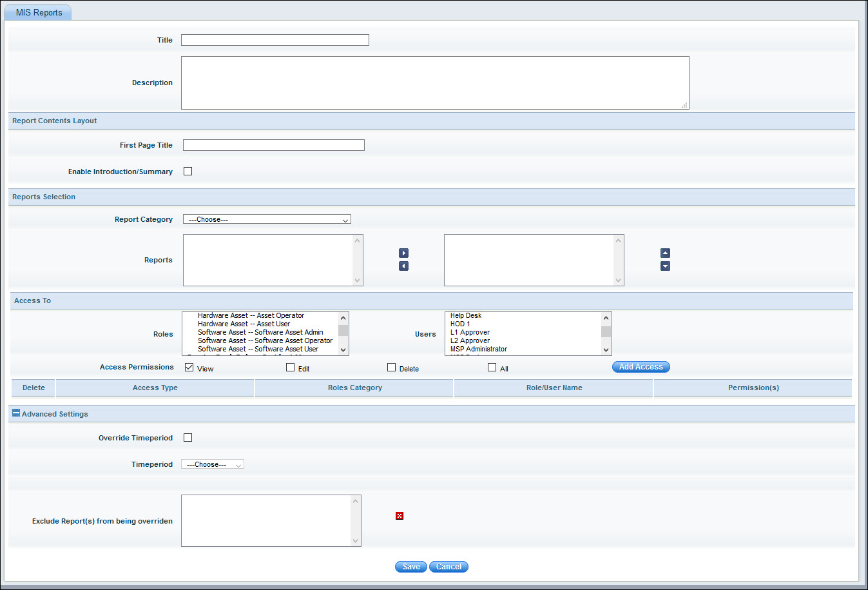
Task: Open the Report Category dropdown
Action: pos(267,219)
